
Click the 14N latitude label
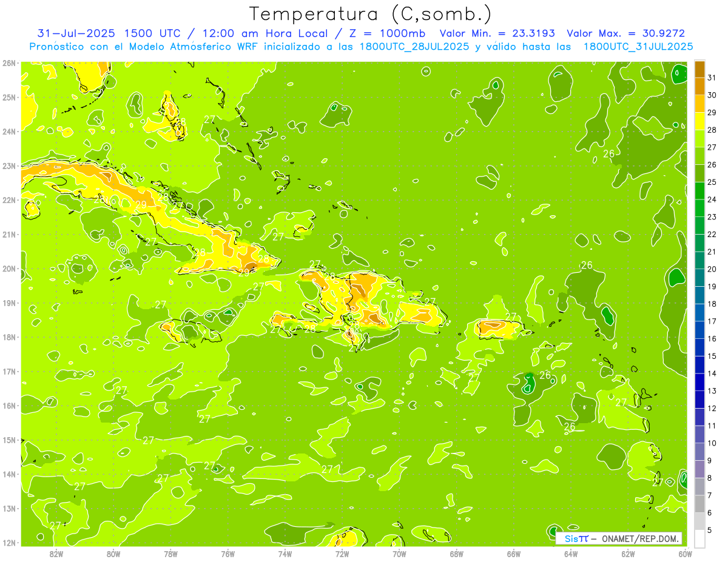point(8,474)
